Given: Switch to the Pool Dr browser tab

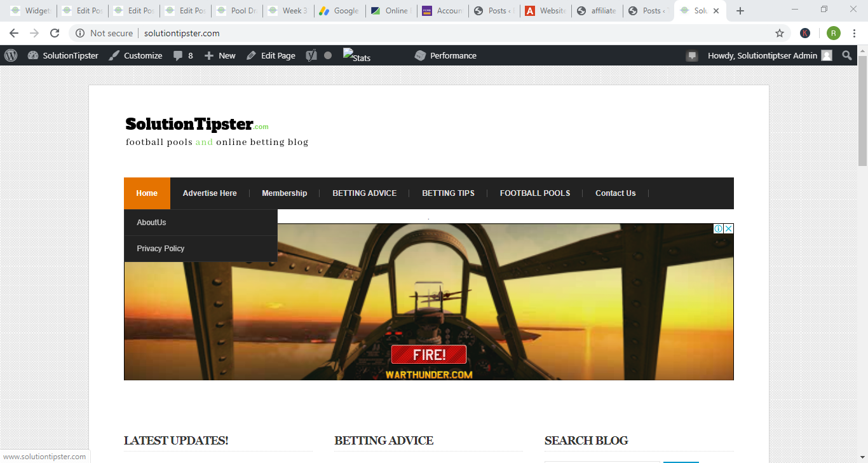Looking at the screenshot, I should [236, 11].
